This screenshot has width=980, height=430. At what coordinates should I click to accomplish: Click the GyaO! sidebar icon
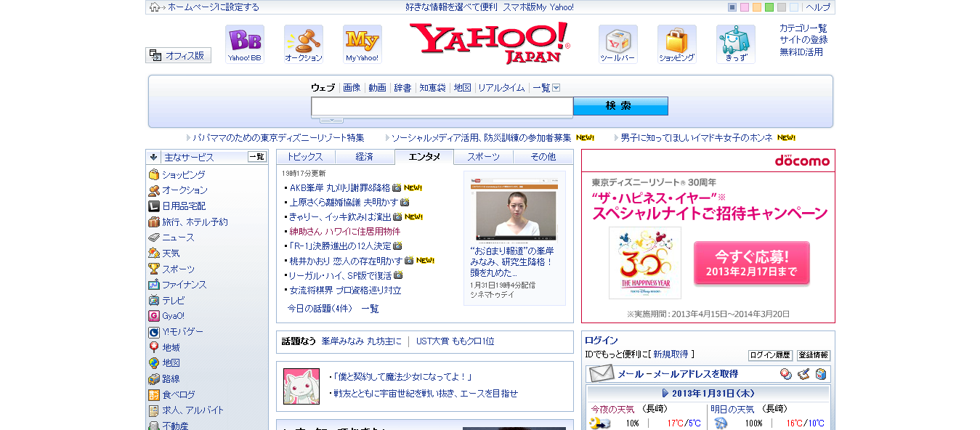pyautogui.click(x=154, y=316)
